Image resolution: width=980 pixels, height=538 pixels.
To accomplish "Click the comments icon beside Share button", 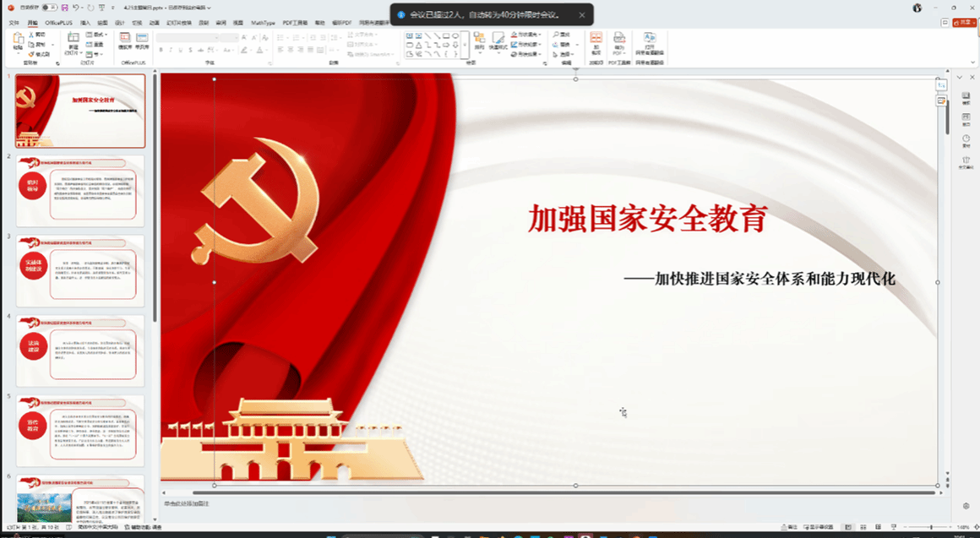I will pos(945,23).
